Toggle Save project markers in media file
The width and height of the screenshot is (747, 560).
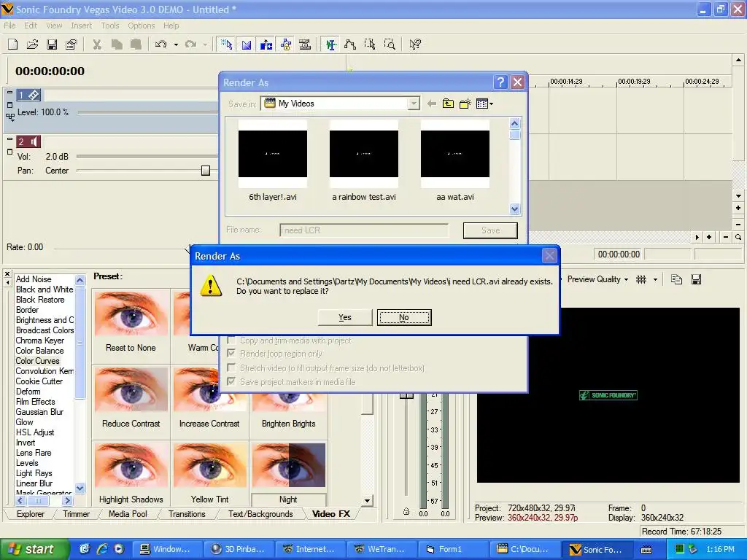(231, 381)
